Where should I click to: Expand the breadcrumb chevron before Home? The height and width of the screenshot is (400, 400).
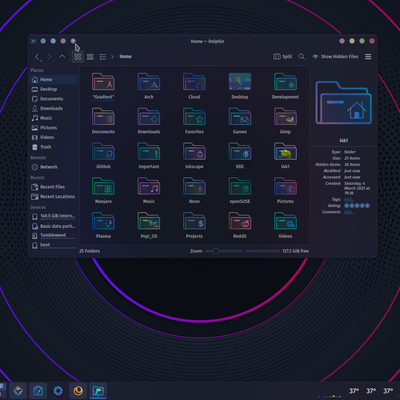112,57
